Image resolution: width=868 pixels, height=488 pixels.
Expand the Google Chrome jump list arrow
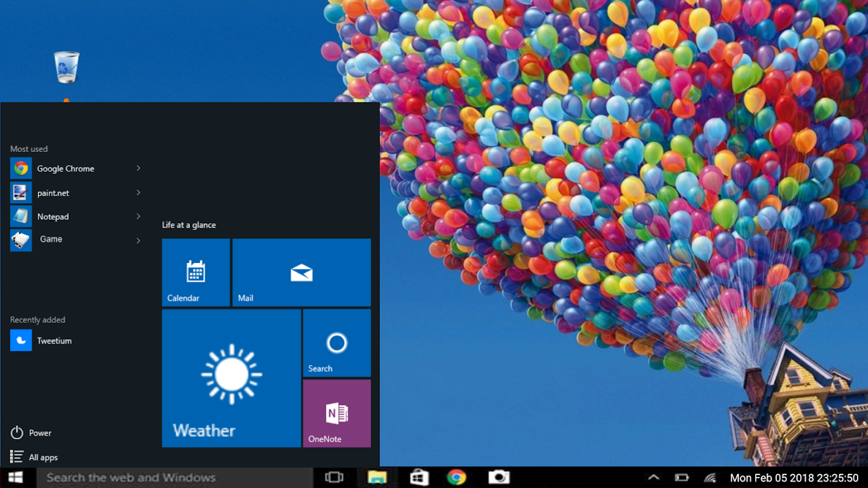pyautogui.click(x=139, y=168)
